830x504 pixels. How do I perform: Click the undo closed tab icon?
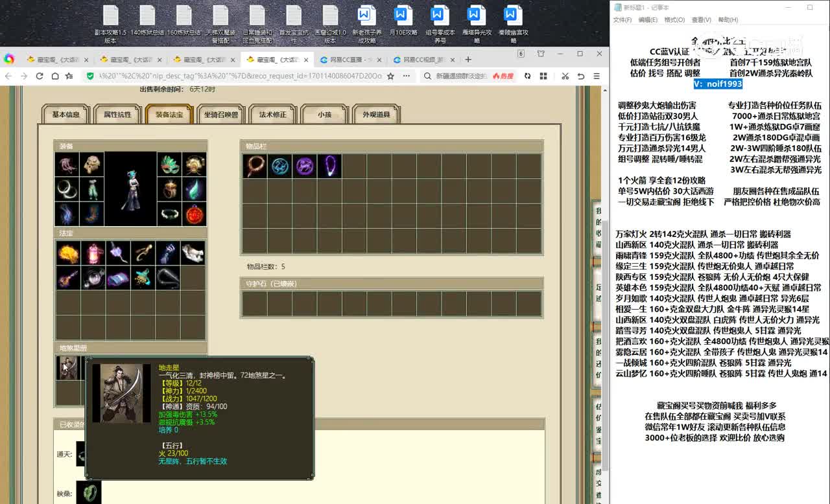tap(580, 76)
